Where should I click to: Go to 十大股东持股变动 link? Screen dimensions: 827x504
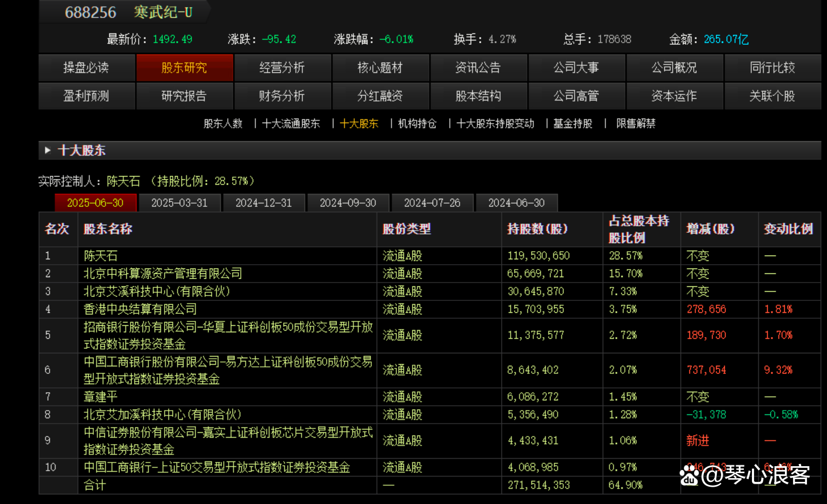[x=495, y=124]
